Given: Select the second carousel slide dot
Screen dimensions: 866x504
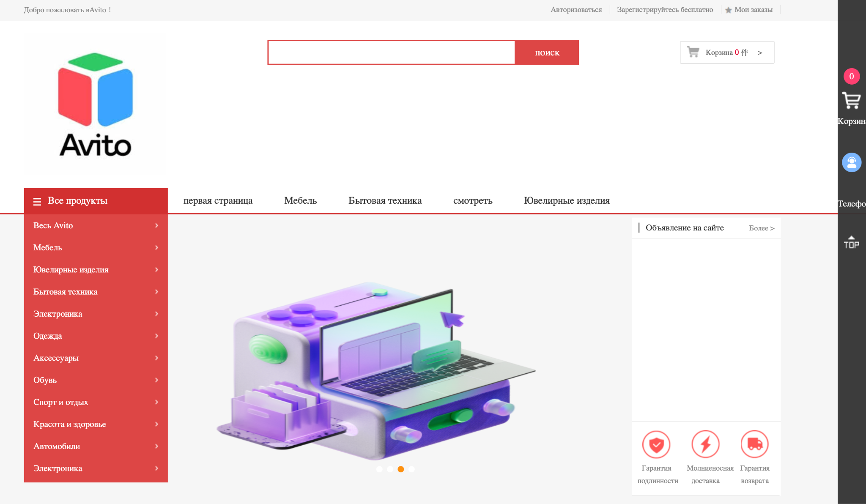Looking at the screenshot, I should (x=390, y=469).
